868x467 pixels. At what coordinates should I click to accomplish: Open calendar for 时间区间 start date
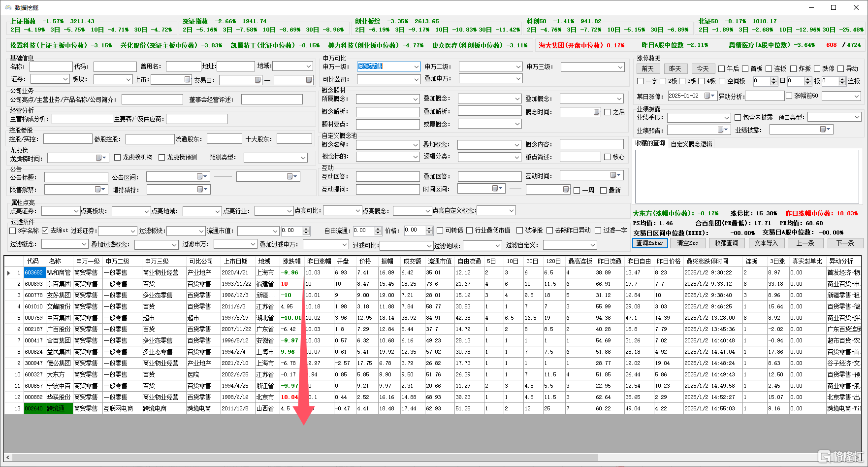tap(495, 188)
